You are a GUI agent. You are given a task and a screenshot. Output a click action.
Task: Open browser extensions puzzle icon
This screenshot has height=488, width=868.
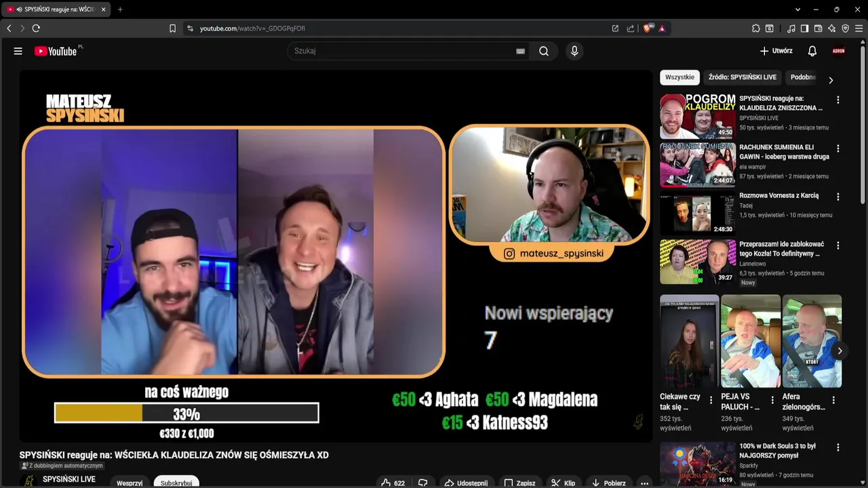point(756,28)
